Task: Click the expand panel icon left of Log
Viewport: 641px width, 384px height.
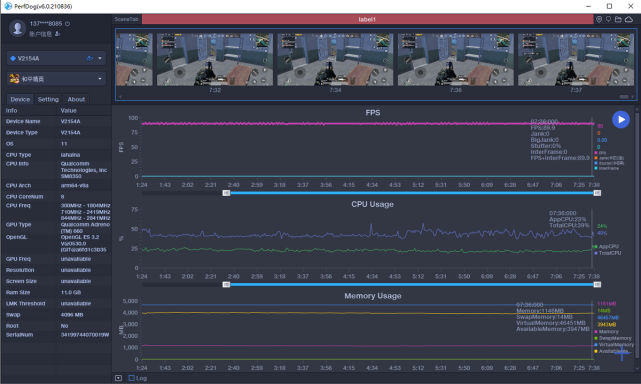Action: 118,378
